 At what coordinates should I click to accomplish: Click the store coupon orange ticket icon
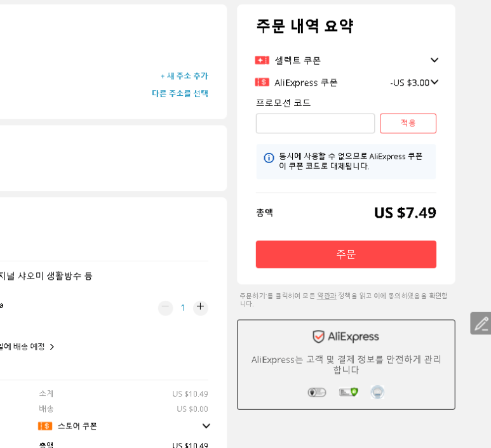tap(45, 426)
